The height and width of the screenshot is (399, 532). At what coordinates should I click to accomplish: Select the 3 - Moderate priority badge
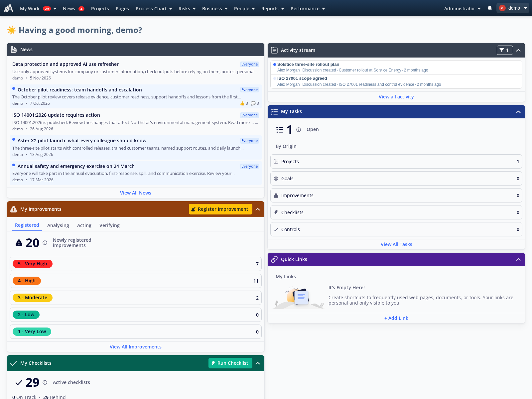[33, 298]
